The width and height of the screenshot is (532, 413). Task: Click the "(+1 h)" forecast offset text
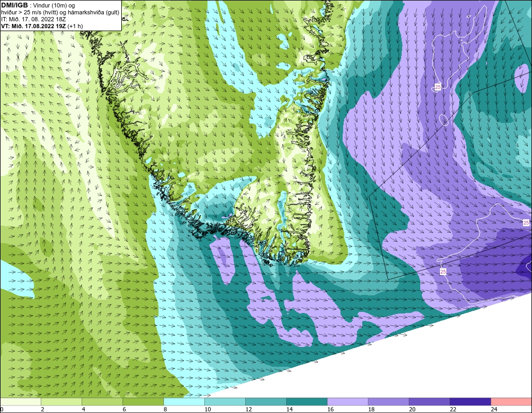click(x=75, y=26)
